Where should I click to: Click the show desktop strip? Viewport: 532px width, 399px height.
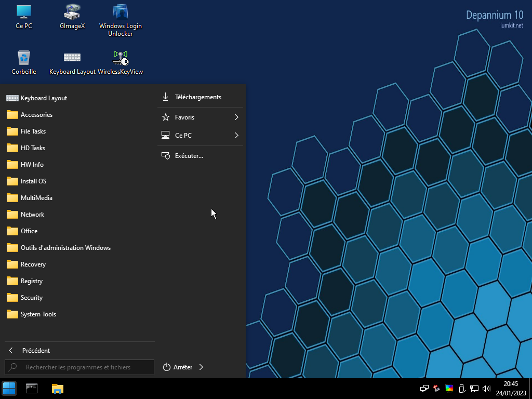(530, 389)
